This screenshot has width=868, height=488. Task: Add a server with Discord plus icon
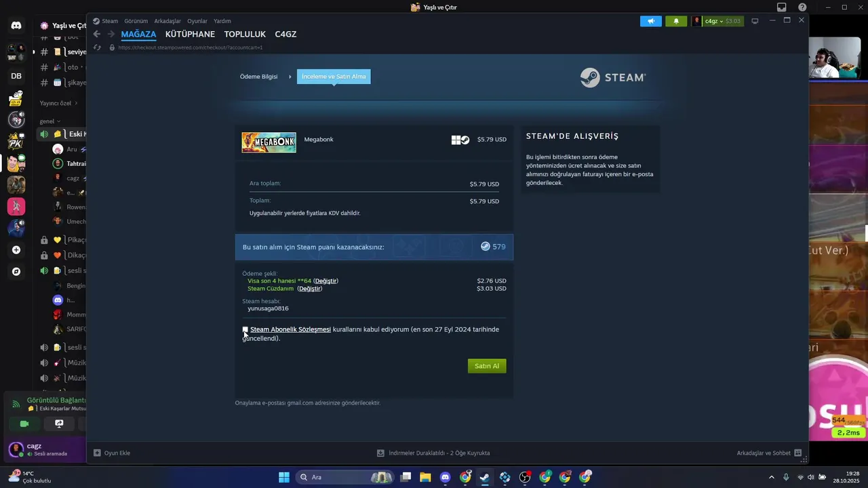coord(16,250)
